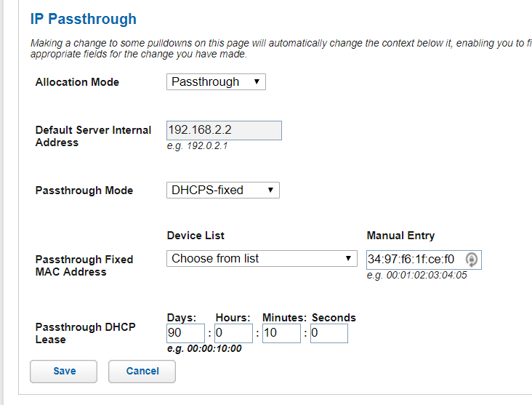Click the Passthrough Mode label text
The width and height of the screenshot is (532, 405).
coord(84,191)
